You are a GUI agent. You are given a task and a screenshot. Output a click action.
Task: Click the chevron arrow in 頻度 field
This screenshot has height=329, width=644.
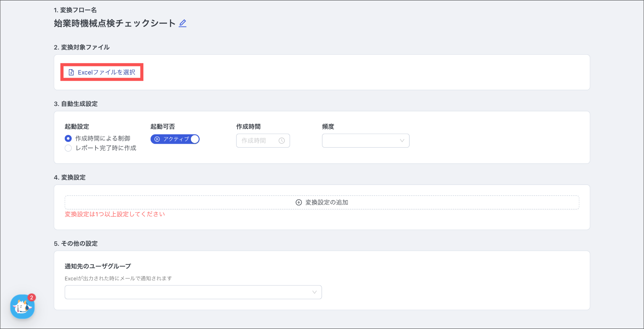[402, 141]
